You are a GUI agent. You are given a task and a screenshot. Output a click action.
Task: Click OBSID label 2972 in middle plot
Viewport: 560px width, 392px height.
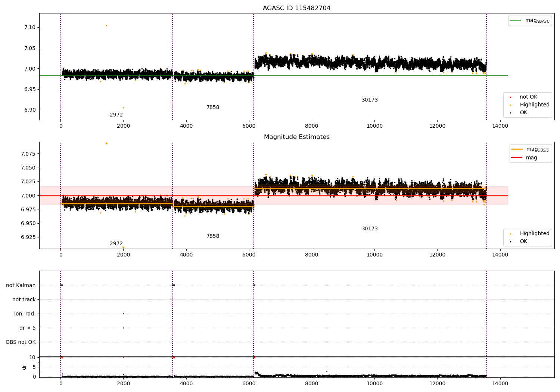[x=116, y=244]
